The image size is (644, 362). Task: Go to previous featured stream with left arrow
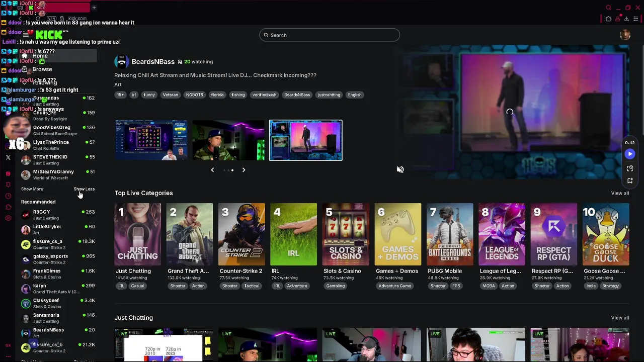pos(212,170)
